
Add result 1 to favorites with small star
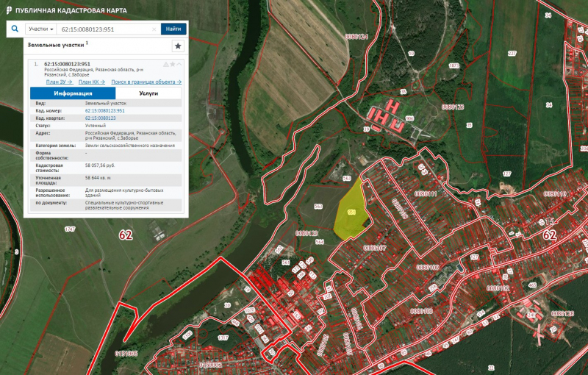pos(173,64)
